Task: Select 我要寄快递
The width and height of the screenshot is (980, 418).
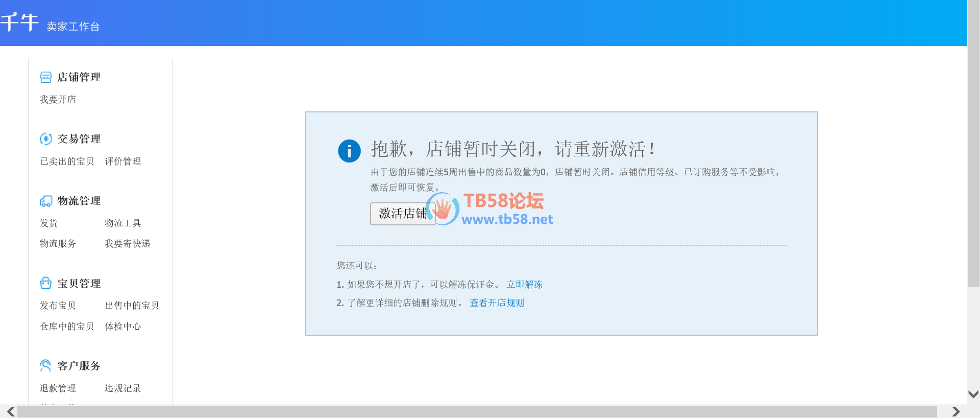Action: 128,244
